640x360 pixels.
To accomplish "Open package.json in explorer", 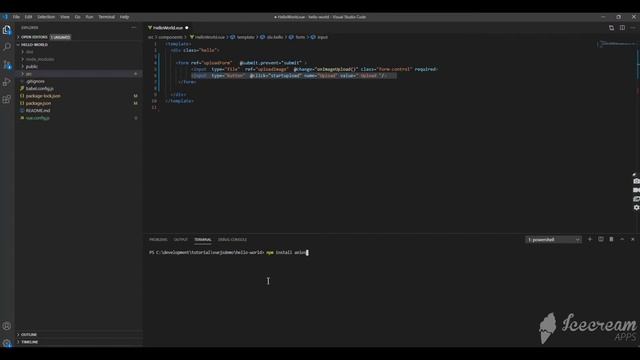I will [x=38, y=103].
